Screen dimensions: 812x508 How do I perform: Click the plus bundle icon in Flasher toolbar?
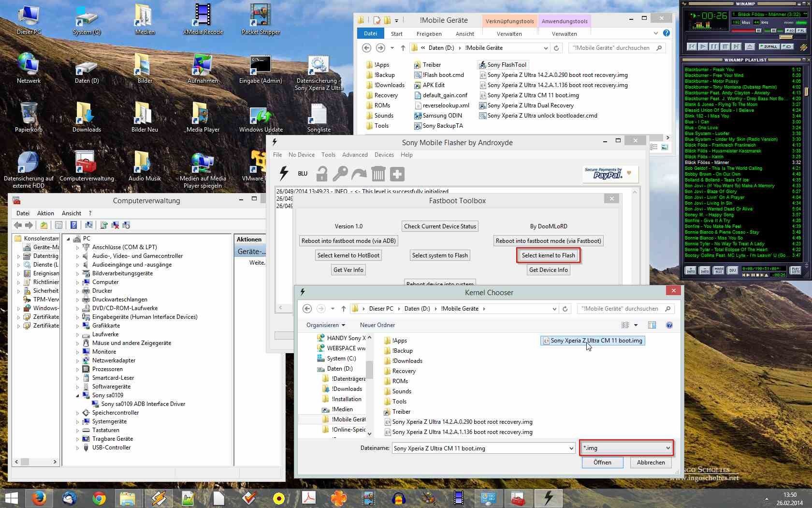click(x=397, y=174)
